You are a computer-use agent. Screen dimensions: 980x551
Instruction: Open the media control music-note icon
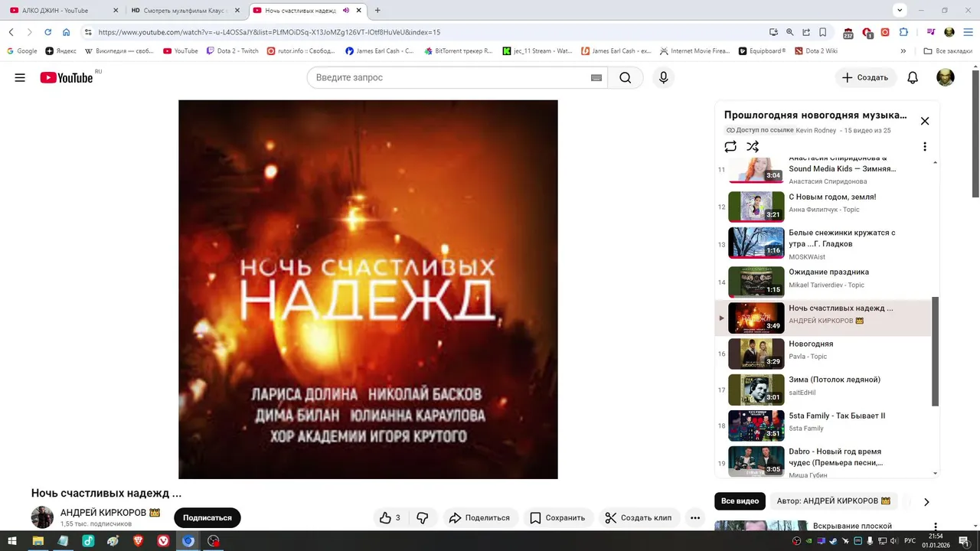tap(931, 32)
